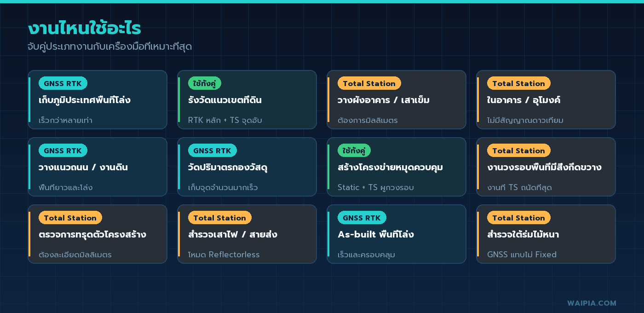Click Total Station badge on ตรวจการทรุดตัวโครงสร้าง card
The height and width of the screenshot is (313, 644).
[70, 218]
